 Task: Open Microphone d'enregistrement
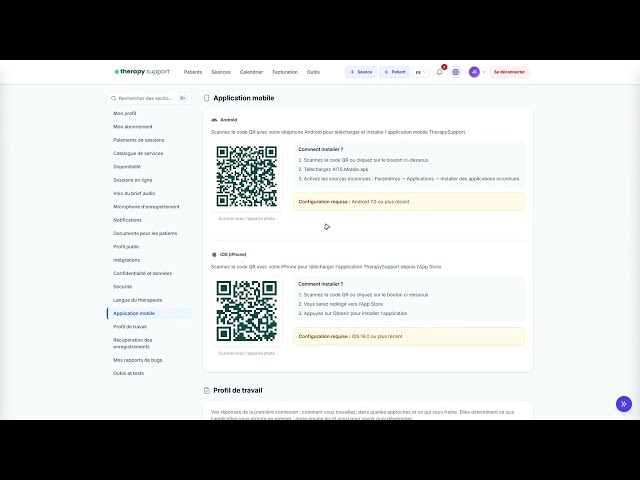pyautogui.click(x=146, y=207)
